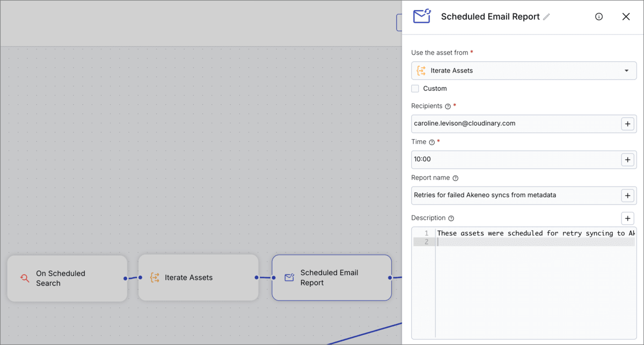This screenshot has width=644, height=345.
Task: Open the Use the asset from dropdown
Action: tap(626, 70)
